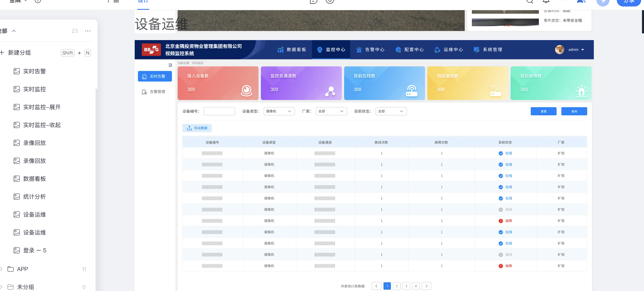Open the more options ellipsis menu
Viewport: 644px width, 291px height.
coord(88,31)
